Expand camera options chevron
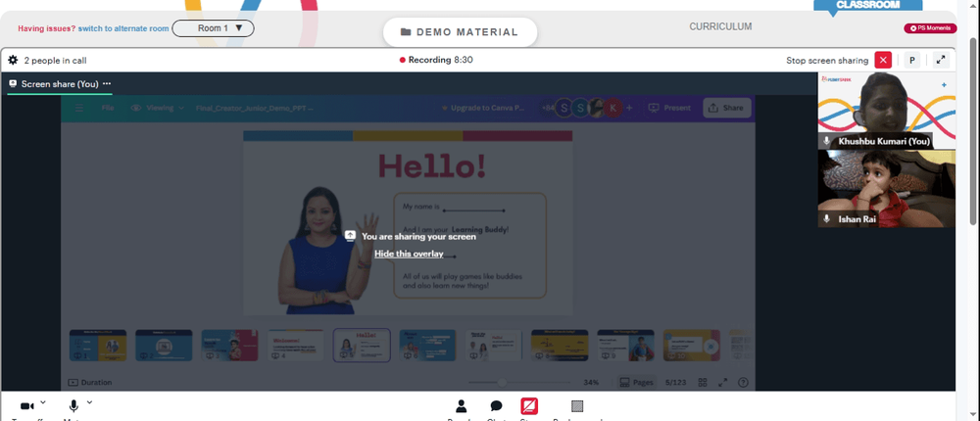This screenshot has width=980, height=421. 43,402
